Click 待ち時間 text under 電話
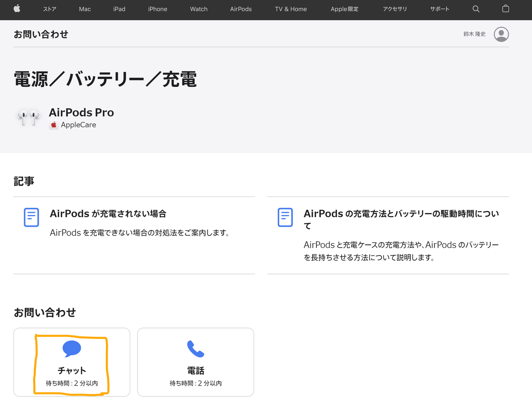This screenshot has height=406, width=532. tap(196, 383)
